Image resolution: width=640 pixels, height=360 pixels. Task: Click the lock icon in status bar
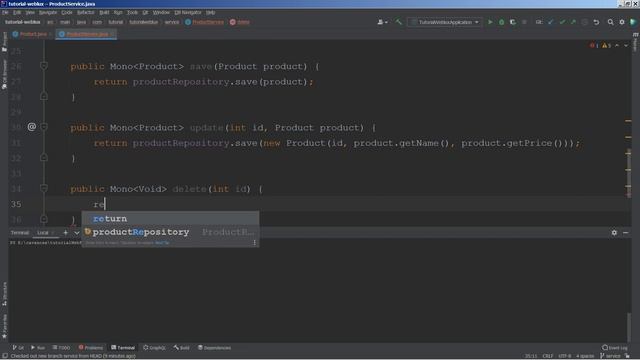pyautogui.click(x=627, y=356)
